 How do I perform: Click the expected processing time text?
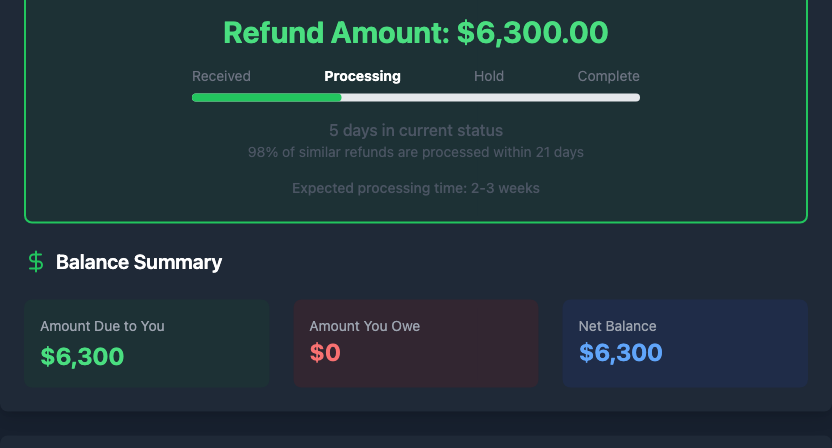coord(415,188)
